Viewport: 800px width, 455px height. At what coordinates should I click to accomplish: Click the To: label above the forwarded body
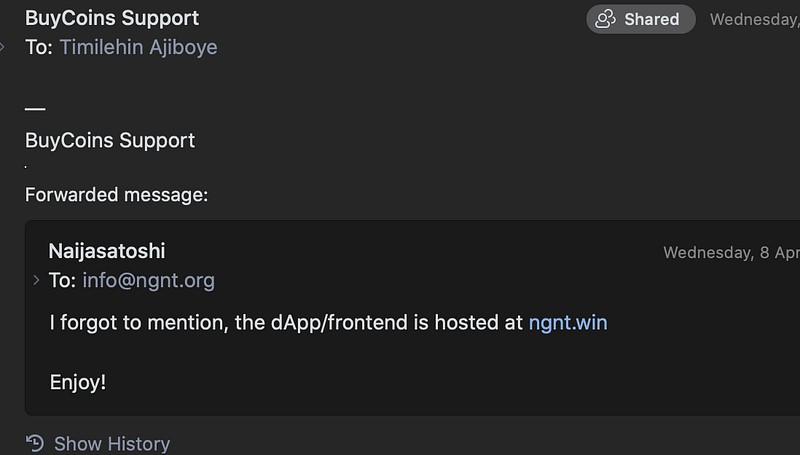[62, 281]
